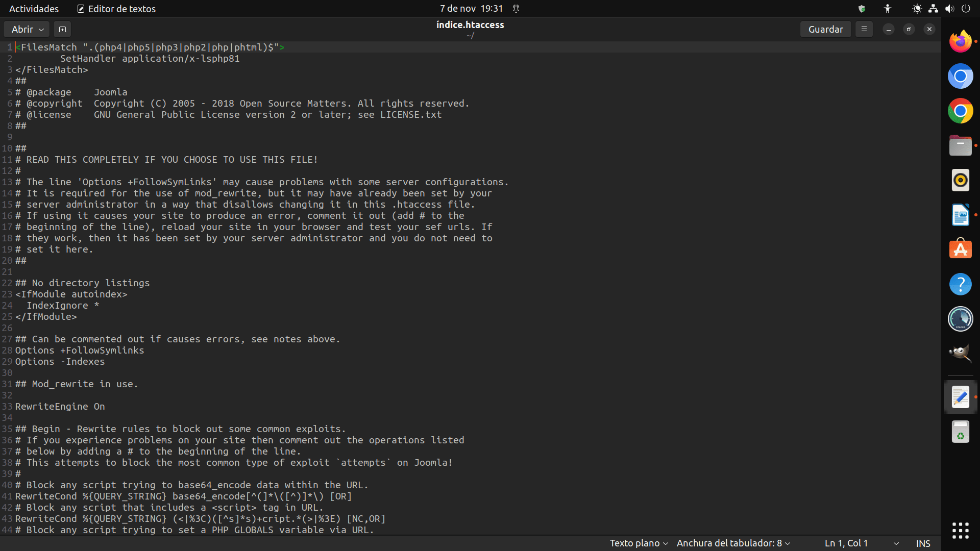Click the '# set it here.' comment line
The image size is (980, 551).
(x=54, y=249)
